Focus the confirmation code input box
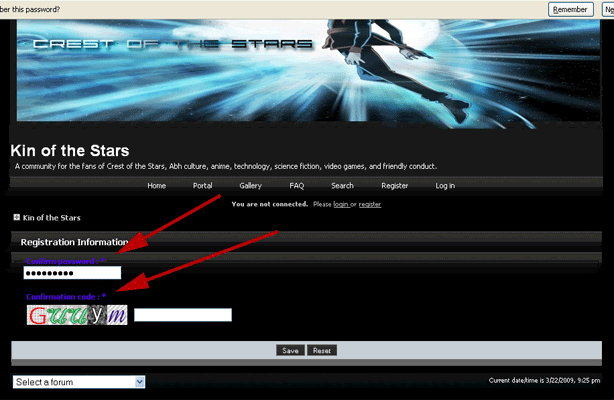The width and height of the screenshot is (614, 400). [x=183, y=315]
